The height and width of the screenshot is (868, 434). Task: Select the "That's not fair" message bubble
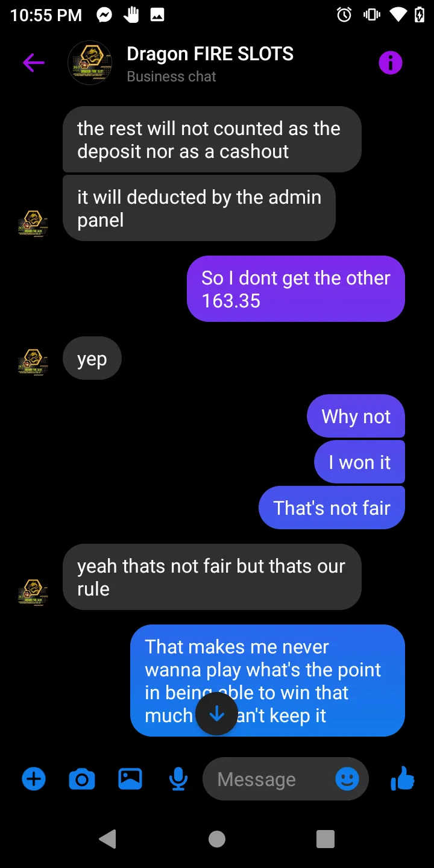[x=332, y=508]
